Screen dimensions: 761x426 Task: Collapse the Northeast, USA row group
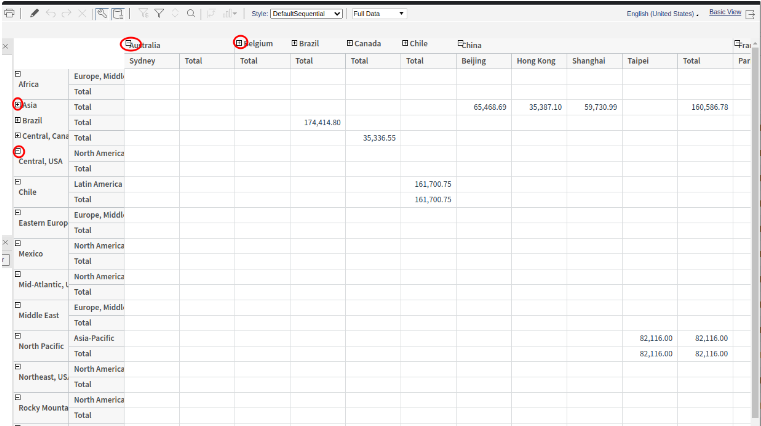18,366
